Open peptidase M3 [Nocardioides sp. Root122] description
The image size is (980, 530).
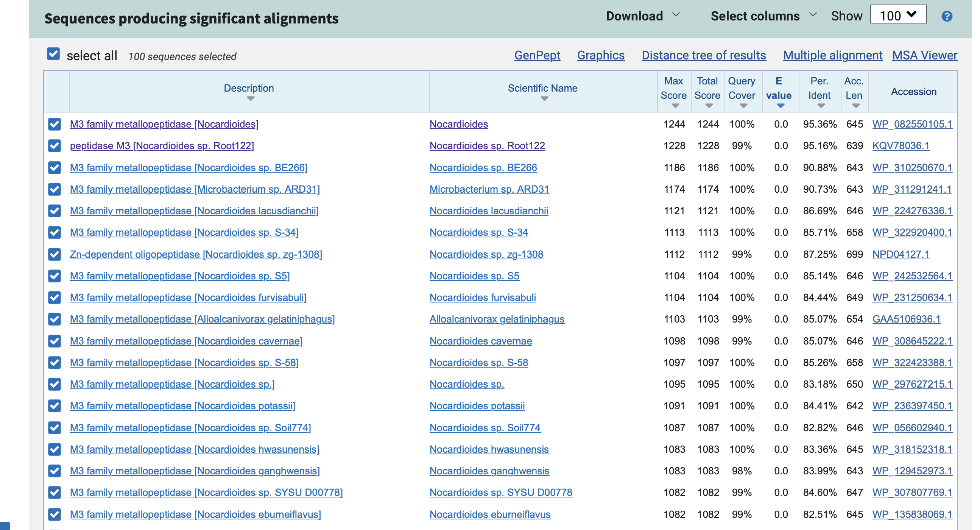(162, 146)
